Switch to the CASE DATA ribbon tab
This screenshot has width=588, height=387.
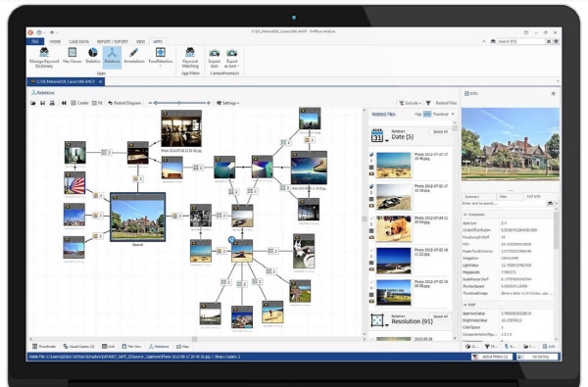coord(78,41)
